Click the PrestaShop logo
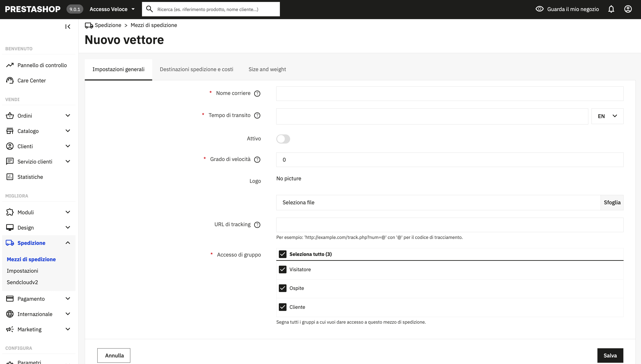641x364 pixels. point(33,9)
